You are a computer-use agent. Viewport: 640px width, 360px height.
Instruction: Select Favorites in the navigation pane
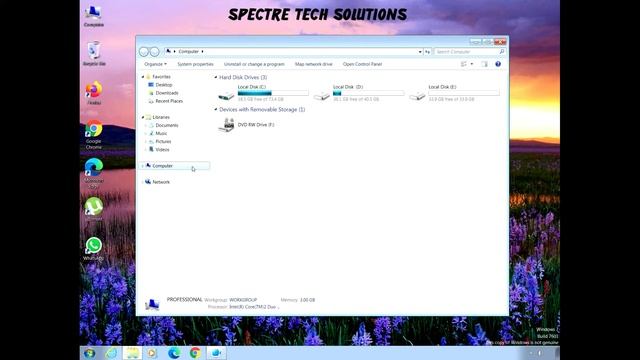[161, 77]
